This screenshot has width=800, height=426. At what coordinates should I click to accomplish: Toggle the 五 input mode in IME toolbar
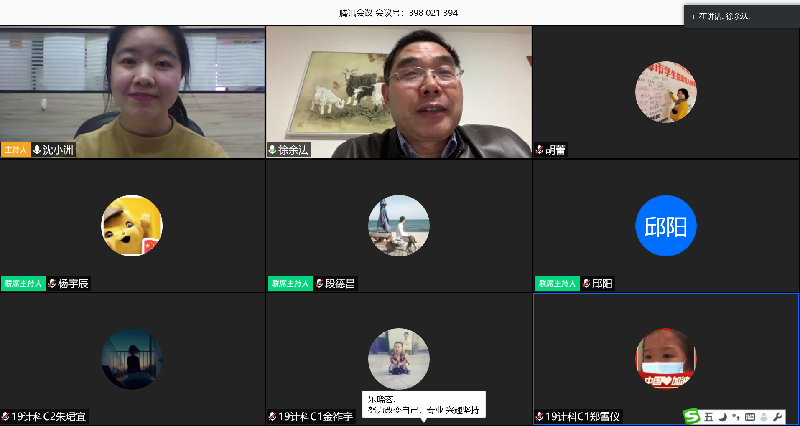pos(709,416)
